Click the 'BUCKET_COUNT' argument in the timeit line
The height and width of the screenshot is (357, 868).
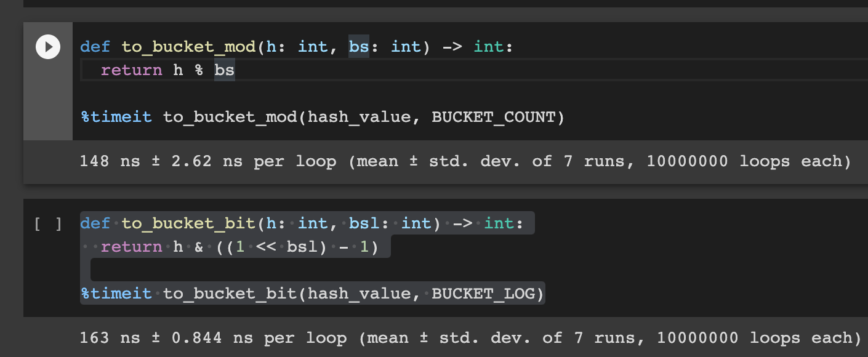(493, 117)
